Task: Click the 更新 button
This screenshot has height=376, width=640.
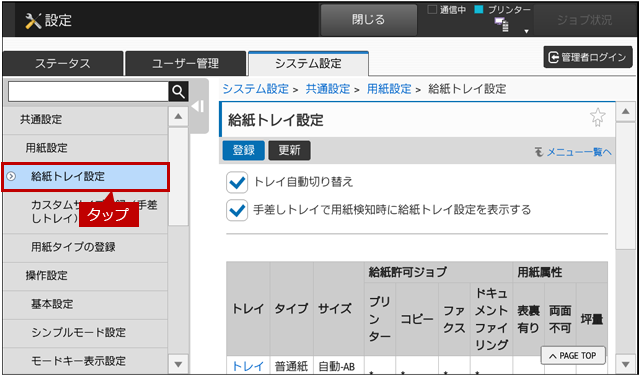Action: [289, 151]
